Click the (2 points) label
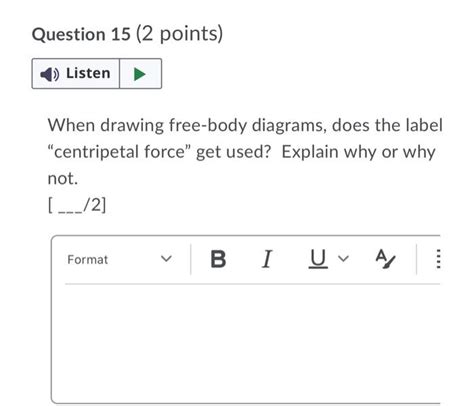 tap(179, 34)
